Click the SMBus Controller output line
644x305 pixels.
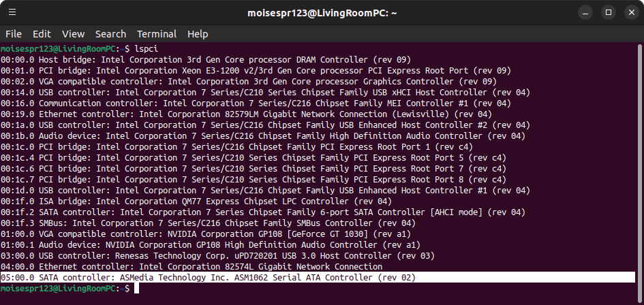tap(208, 223)
